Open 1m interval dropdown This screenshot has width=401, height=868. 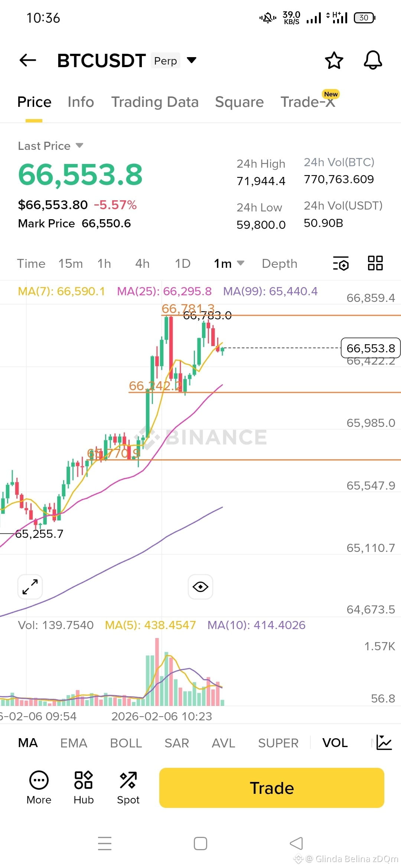coord(229,263)
